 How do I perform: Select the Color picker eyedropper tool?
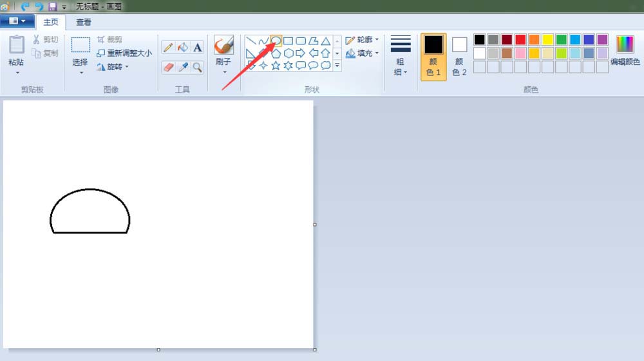pos(183,67)
